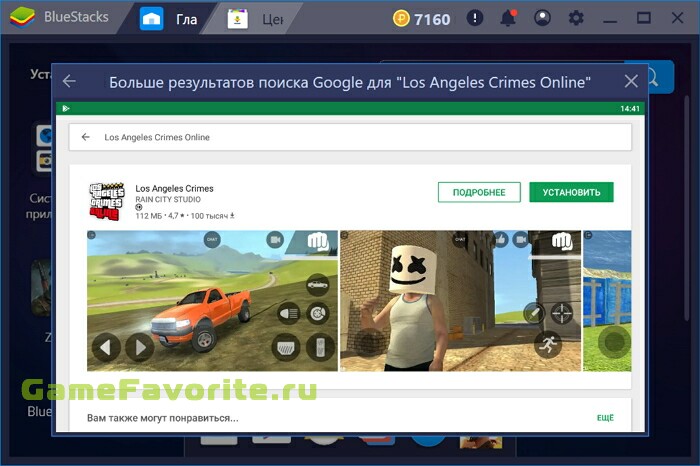Screen dimensions: 700x466
Task: Click the RAIN CITY STUDIO developer name
Action: pos(168,200)
